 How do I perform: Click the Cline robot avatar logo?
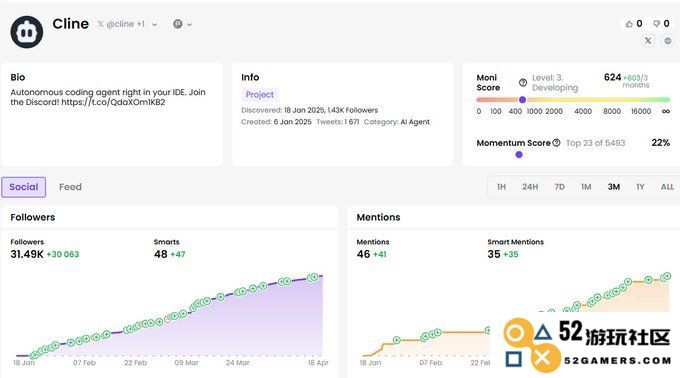[x=26, y=32]
